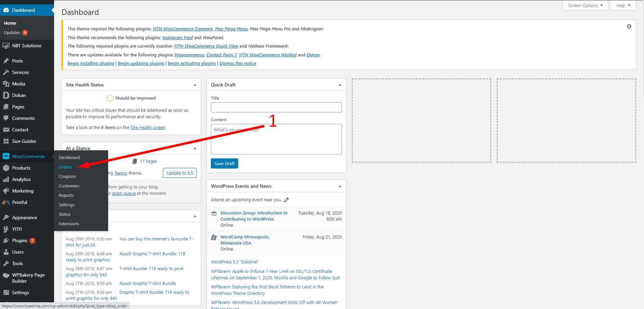
Task: Click the Marketing megaphone icon
Action: [x=6, y=191]
